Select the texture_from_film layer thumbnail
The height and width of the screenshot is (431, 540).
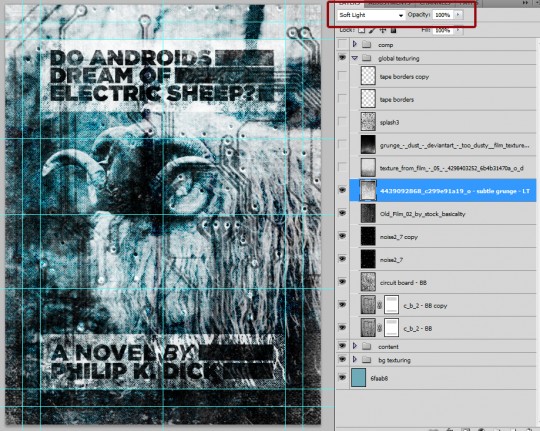(x=368, y=168)
